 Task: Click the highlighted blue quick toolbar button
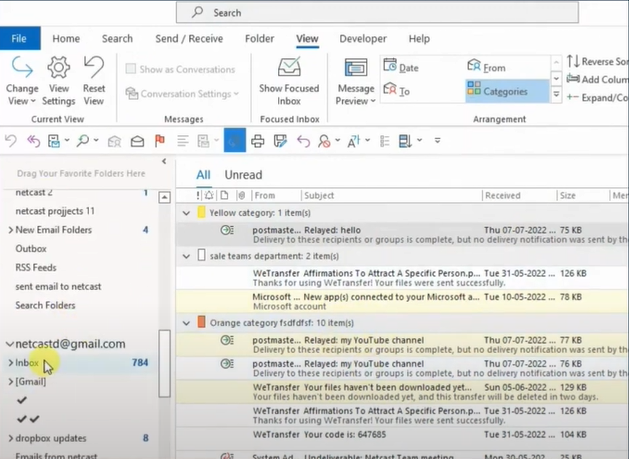(235, 140)
